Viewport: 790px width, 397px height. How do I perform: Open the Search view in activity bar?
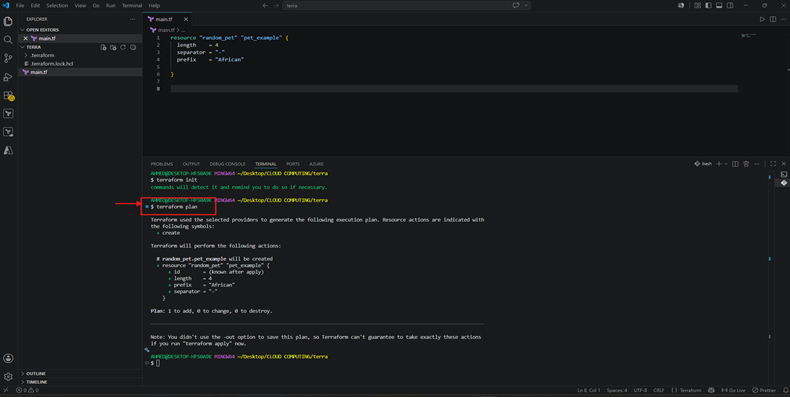coord(8,40)
